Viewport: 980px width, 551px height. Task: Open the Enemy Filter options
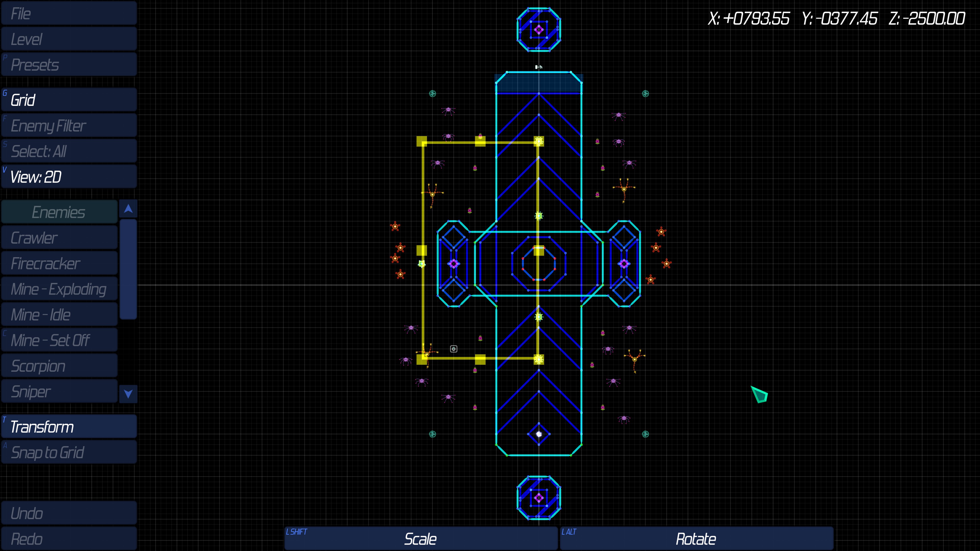[x=69, y=126]
